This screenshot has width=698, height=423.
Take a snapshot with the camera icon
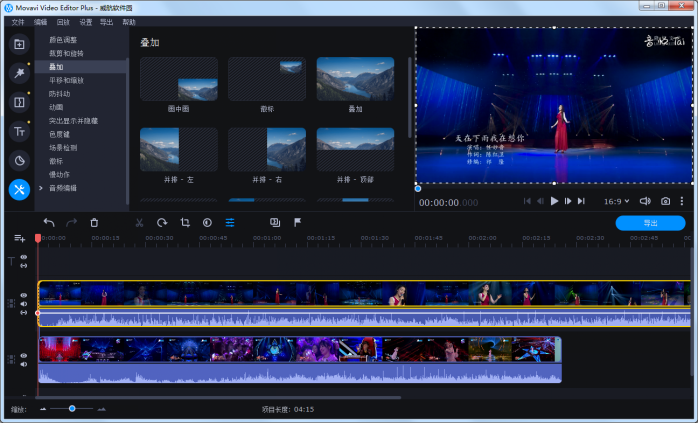coord(665,201)
